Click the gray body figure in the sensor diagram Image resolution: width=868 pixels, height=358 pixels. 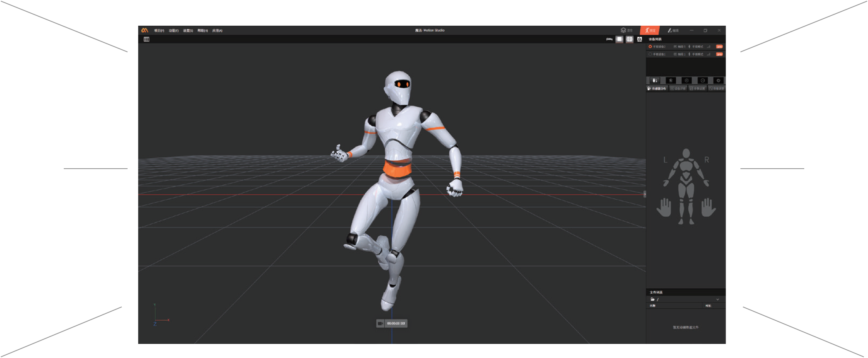(x=686, y=186)
